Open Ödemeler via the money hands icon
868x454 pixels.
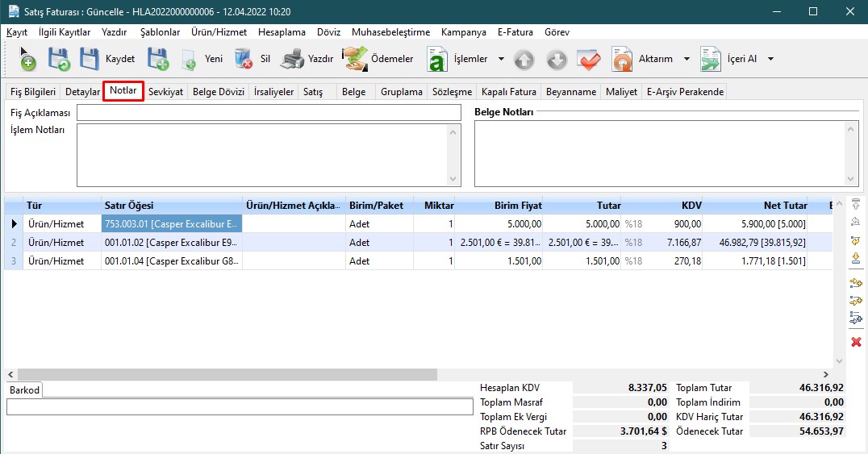click(x=355, y=59)
